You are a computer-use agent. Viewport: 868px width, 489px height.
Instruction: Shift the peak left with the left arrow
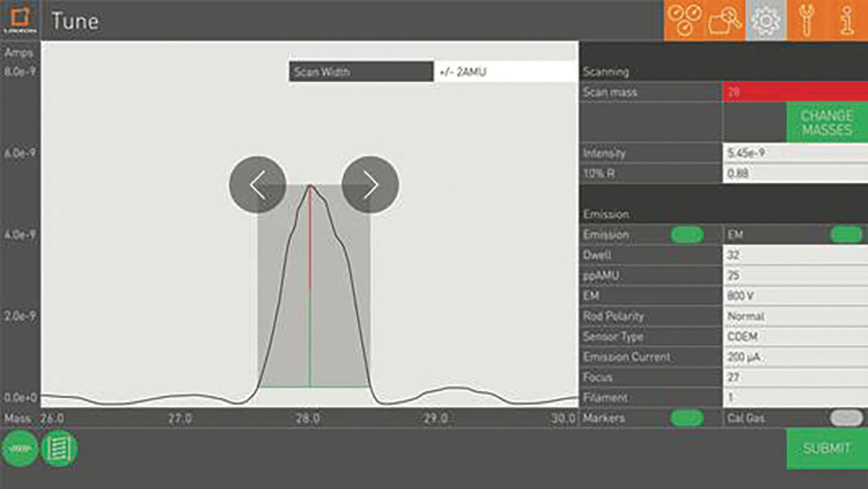257,185
